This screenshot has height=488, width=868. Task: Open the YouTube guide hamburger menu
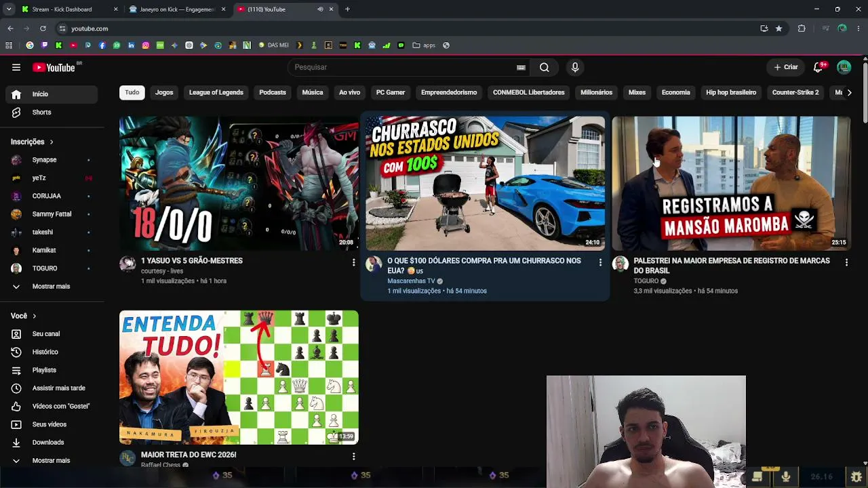[x=16, y=67]
